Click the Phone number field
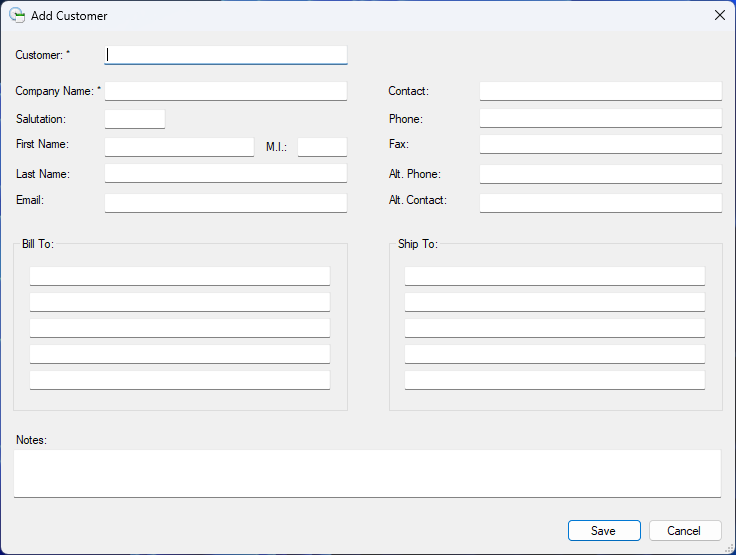Screen dimensions: 736x555 pyautogui.click(x=600, y=119)
